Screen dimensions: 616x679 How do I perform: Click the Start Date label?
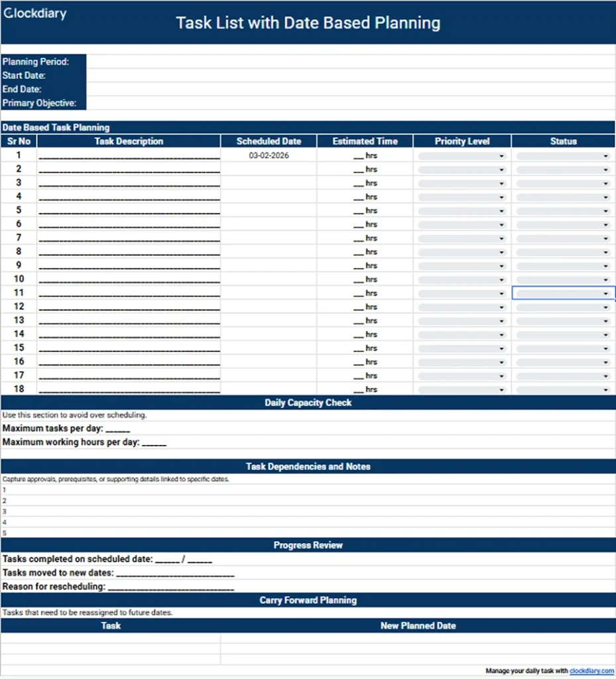tap(24, 76)
